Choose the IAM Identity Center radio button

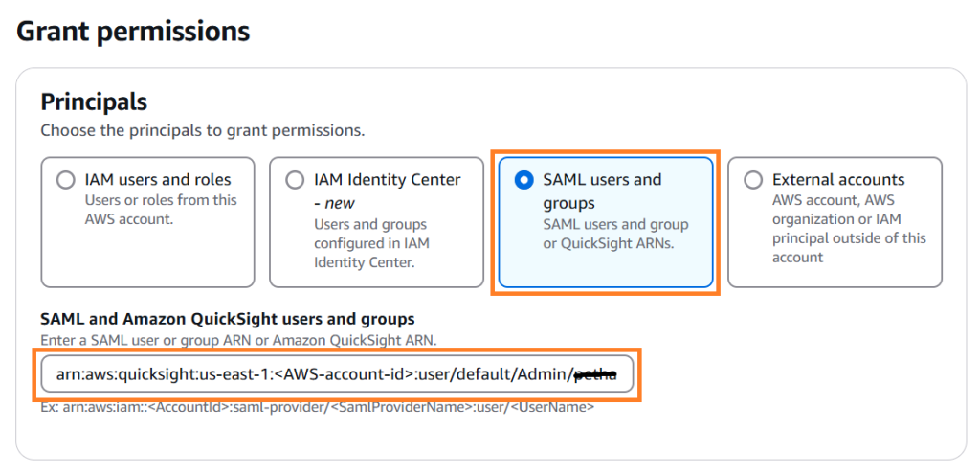point(294,180)
